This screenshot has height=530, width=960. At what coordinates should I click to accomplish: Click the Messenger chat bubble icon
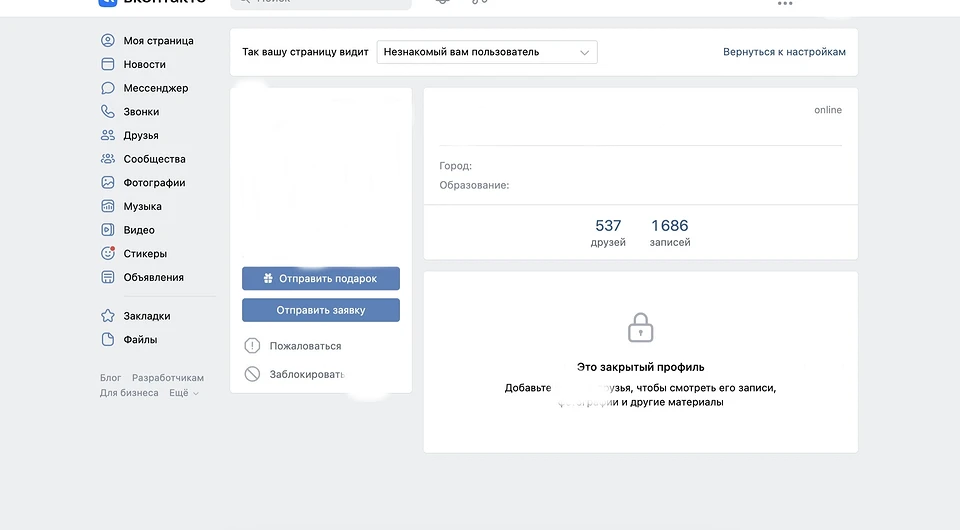[x=108, y=88]
